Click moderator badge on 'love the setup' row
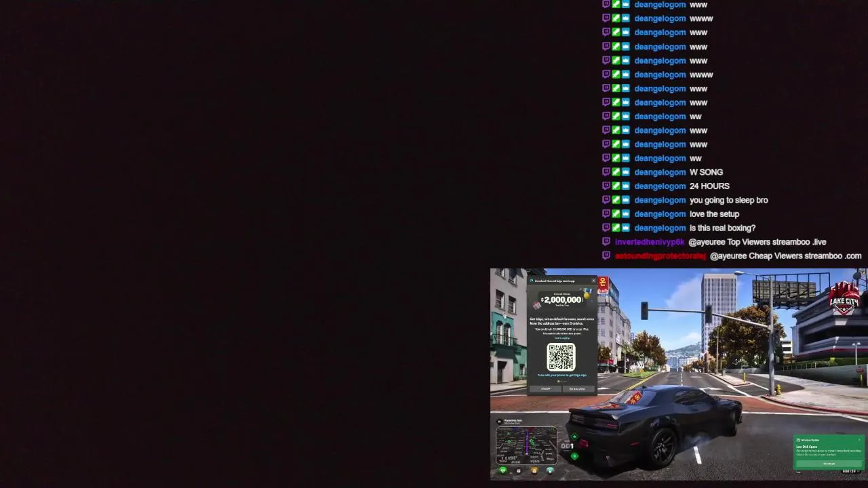This screenshot has width=868, height=488. tap(616, 213)
